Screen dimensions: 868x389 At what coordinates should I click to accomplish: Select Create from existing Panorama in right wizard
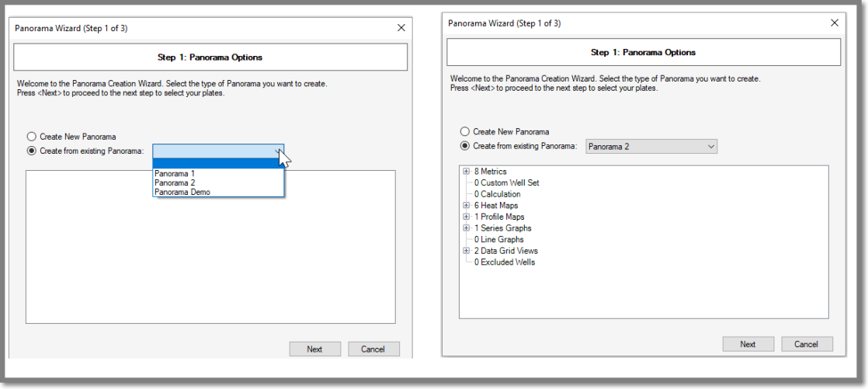(x=465, y=146)
